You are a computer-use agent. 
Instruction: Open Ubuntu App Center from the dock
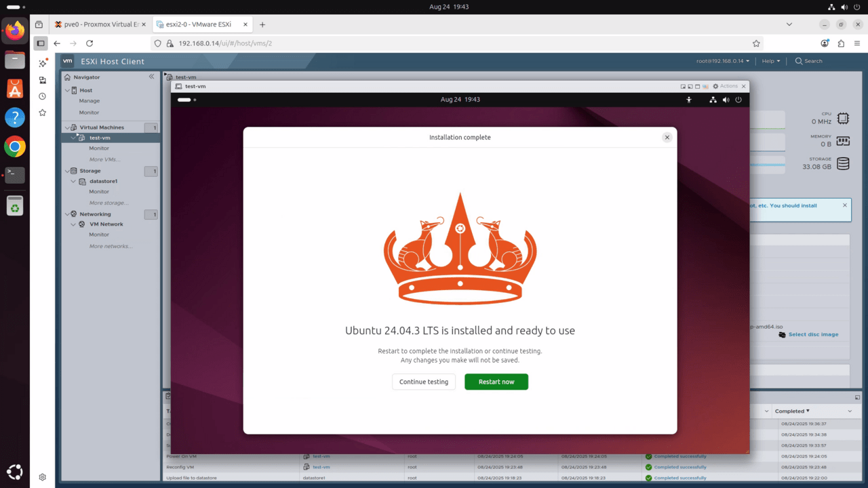coord(15,88)
